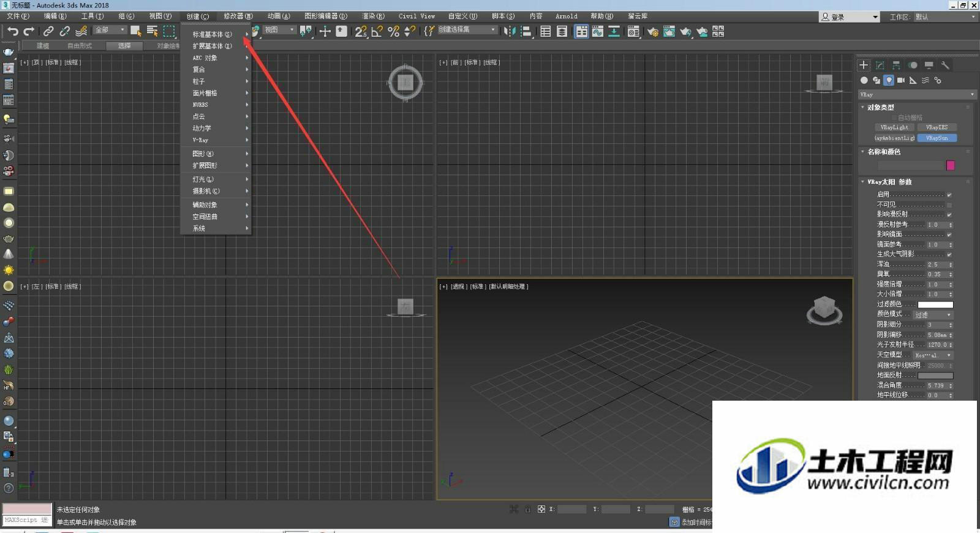Open the Curve Editor from the toolbar
Viewport: 980px width, 533px height.
pos(598,31)
